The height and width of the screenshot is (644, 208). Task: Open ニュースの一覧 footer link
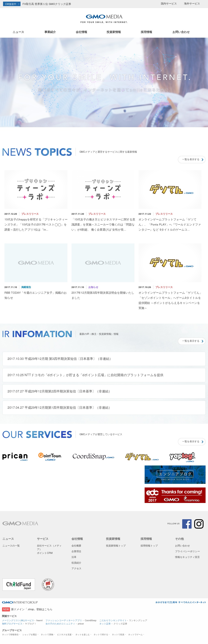click(x=11, y=545)
